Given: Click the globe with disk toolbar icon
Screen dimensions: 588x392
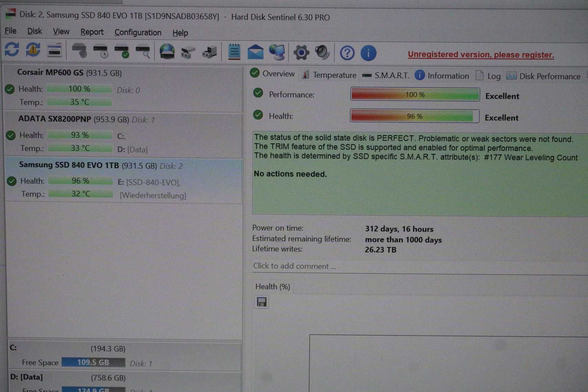Looking at the screenshot, I should pyautogui.click(x=167, y=52).
